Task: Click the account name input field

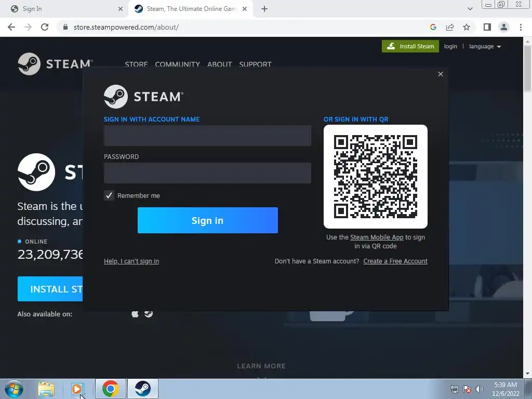Action: (x=207, y=136)
